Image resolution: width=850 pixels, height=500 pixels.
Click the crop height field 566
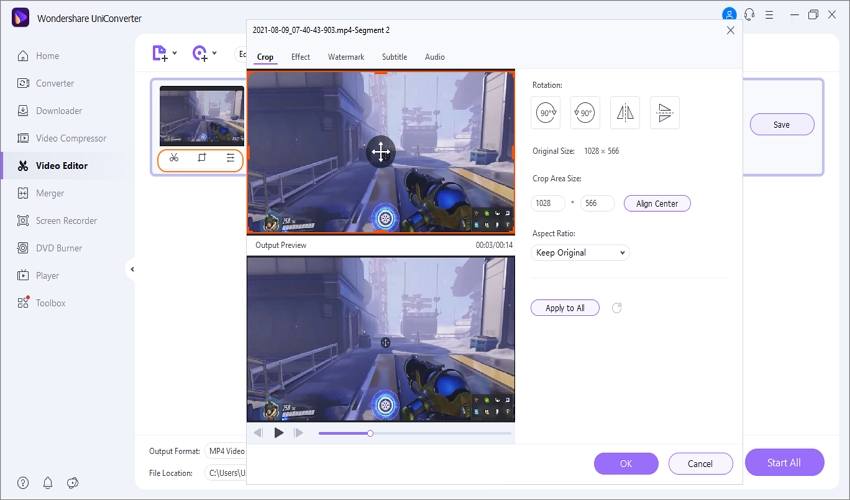tap(597, 203)
